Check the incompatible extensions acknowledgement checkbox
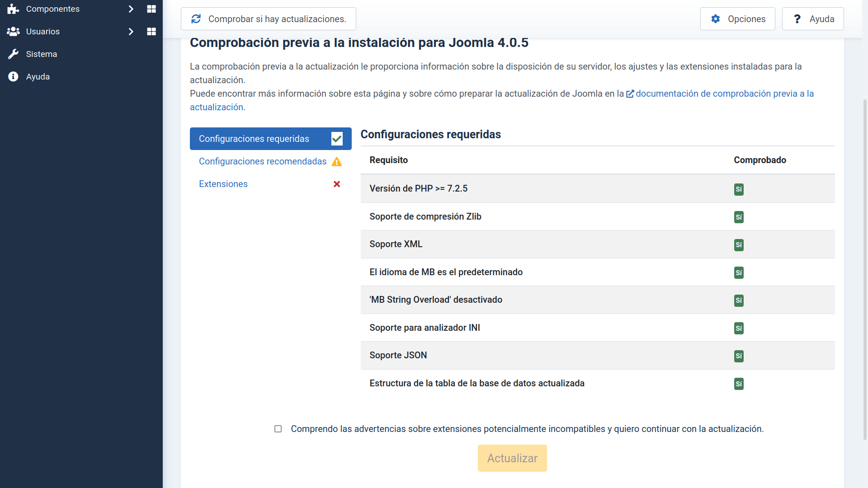Viewport: 868px width, 488px height. (278, 429)
